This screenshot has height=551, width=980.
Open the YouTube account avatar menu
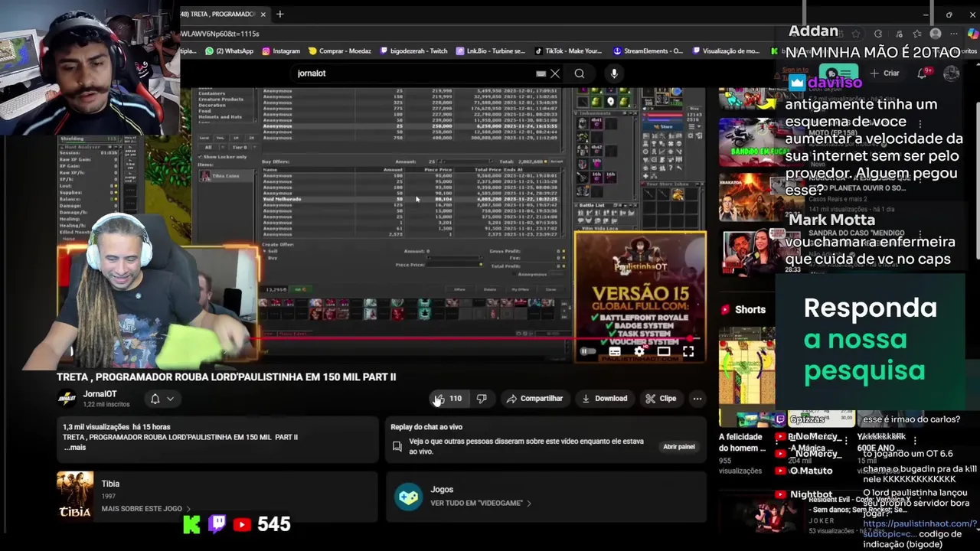pyautogui.click(x=952, y=73)
